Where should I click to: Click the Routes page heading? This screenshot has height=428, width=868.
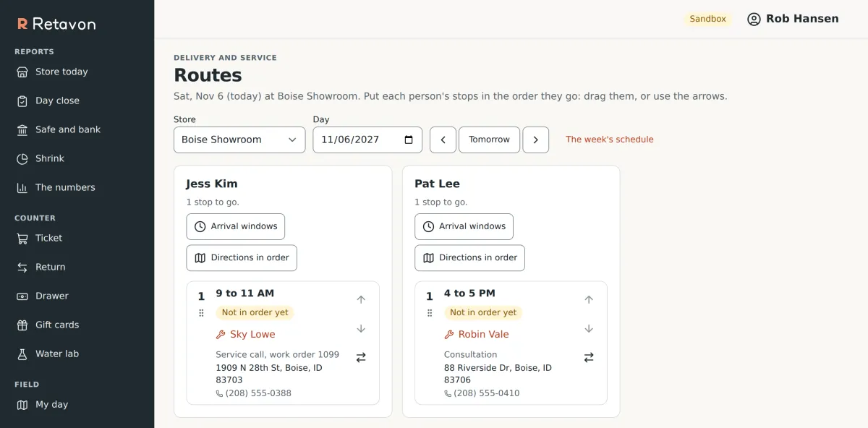(x=208, y=75)
